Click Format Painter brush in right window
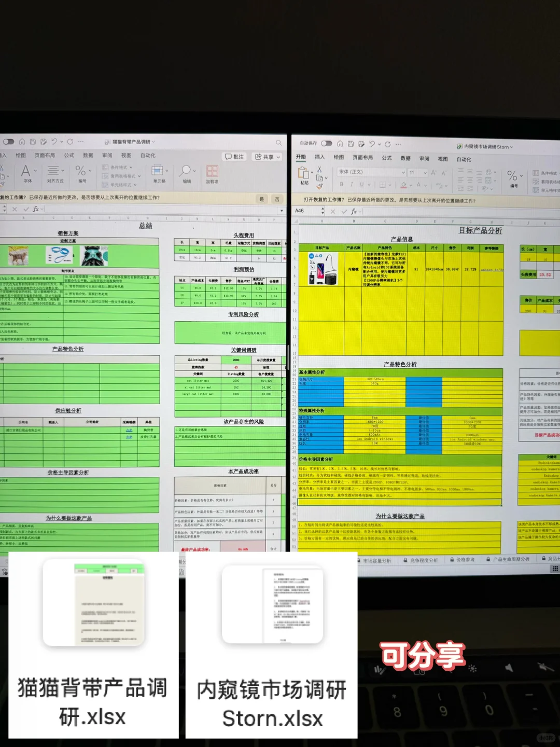The image size is (560, 747). click(319, 186)
